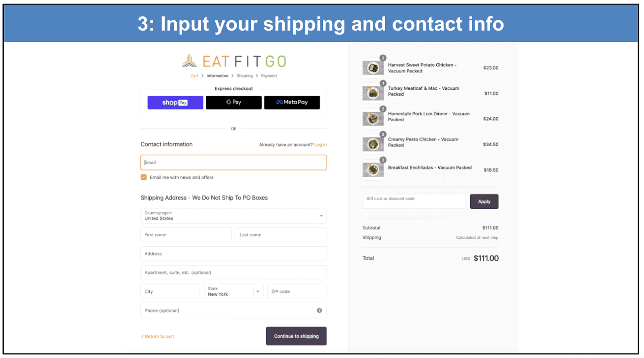The width and height of the screenshot is (644, 358).
Task: Select the Shipping breadcrumb step
Action: 245,76
